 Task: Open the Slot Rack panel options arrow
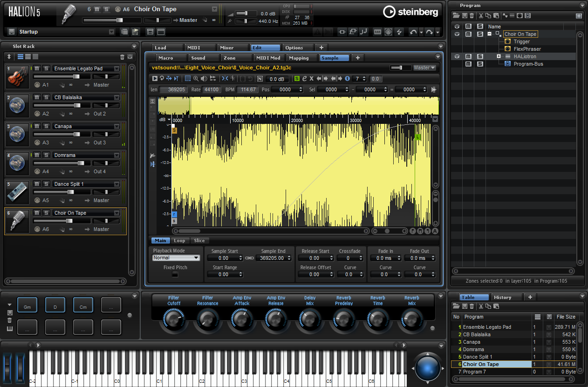(134, 46)
